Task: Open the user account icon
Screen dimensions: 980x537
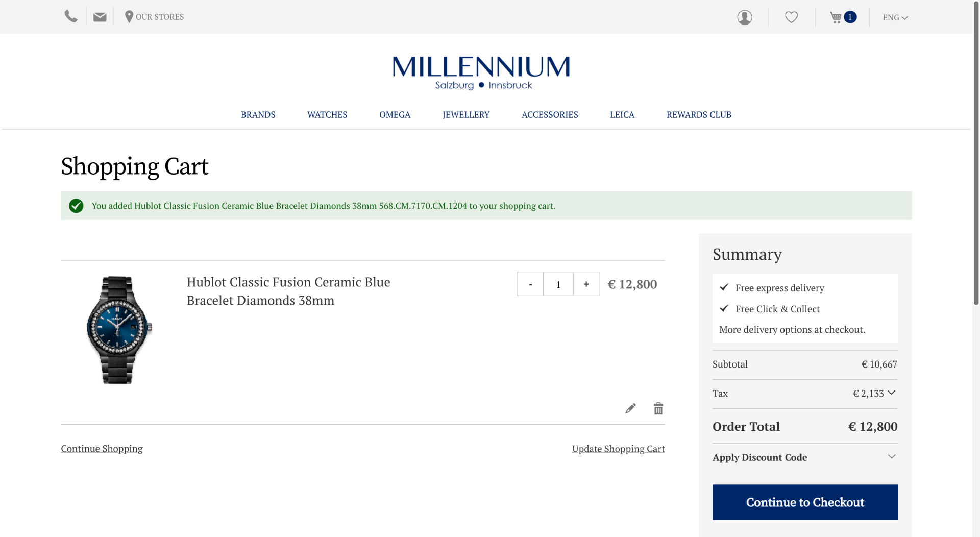Action: tap(745, 17)
